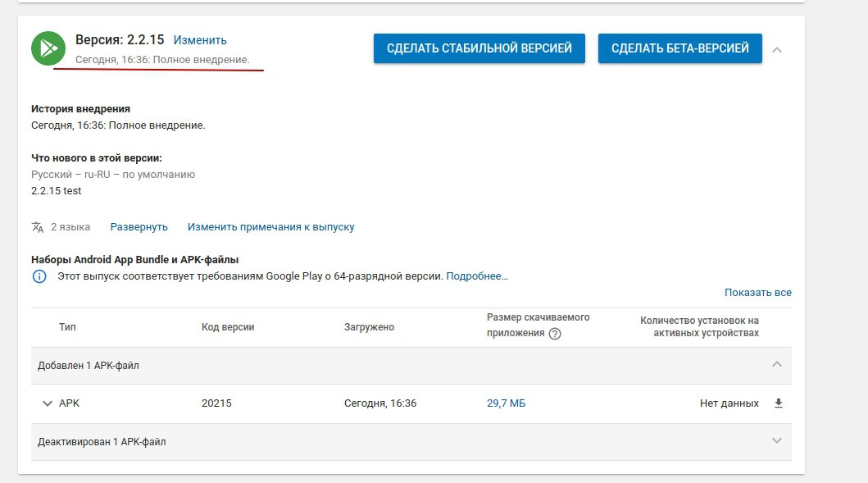
Task: Click 'Русский – ru-RU – по умолчанию' text
Action: point(113,174)
